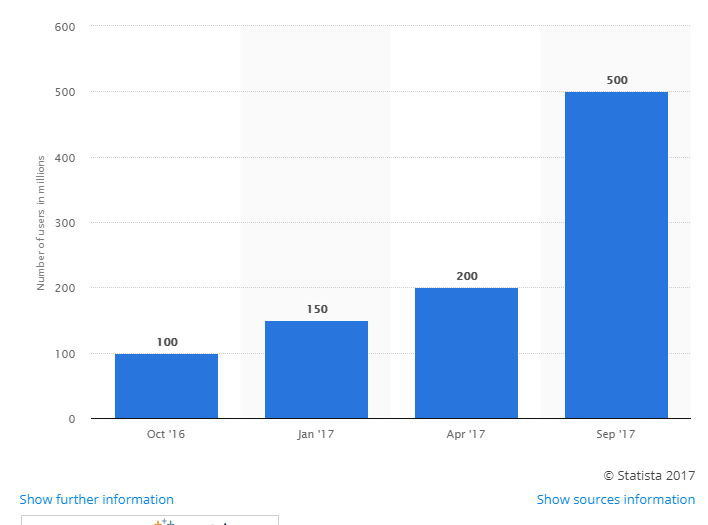Click the 500 value label above the bar
708x525 pixels.
(x=617, y=80)
